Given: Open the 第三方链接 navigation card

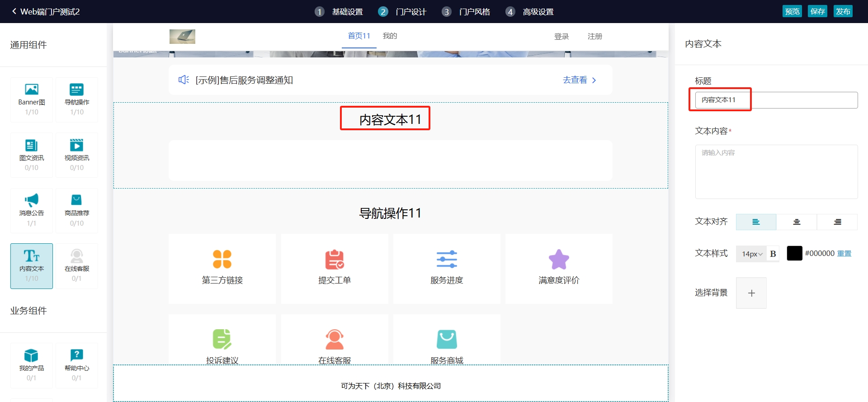Looking at the screenshot, I should point(222,269).
